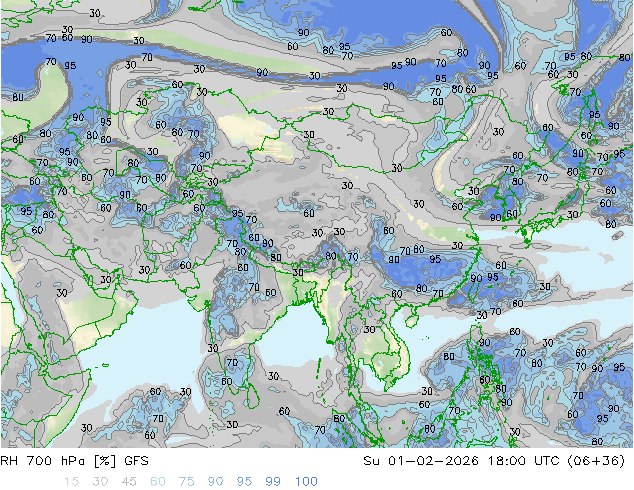Select legend value 15

point(71,482)
